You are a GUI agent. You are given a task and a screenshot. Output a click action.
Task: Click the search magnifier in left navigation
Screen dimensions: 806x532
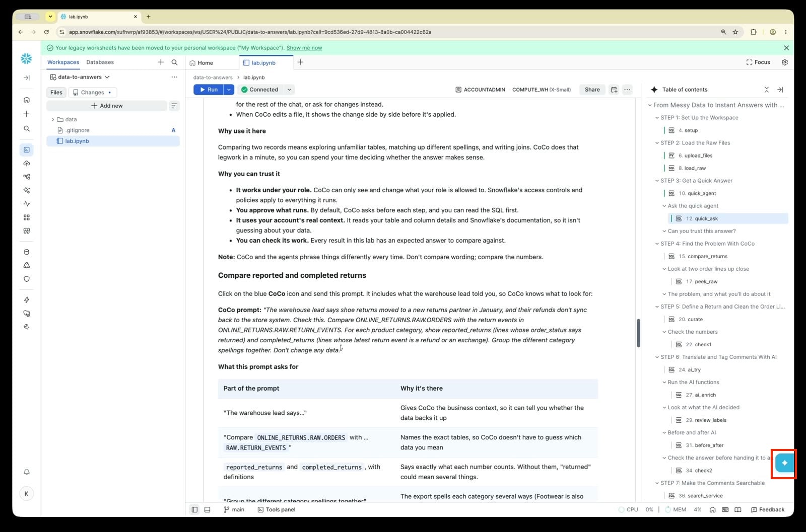pos(27,129)
